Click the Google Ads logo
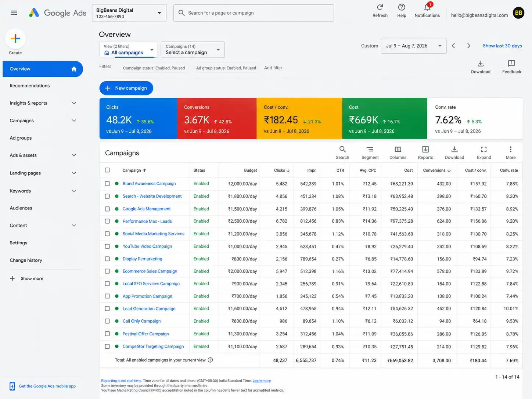This screenshot has width=532, height=399. point(58,13)
